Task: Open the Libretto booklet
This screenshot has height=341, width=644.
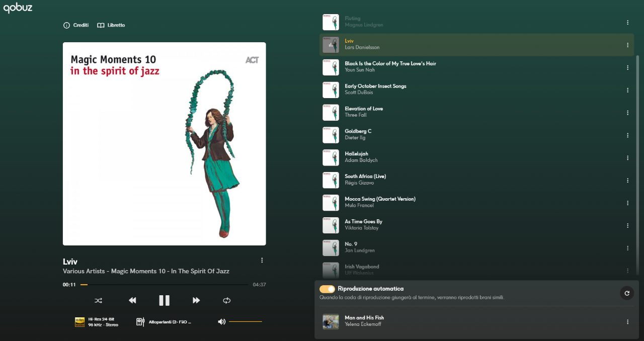Action: tap(111, 25)
